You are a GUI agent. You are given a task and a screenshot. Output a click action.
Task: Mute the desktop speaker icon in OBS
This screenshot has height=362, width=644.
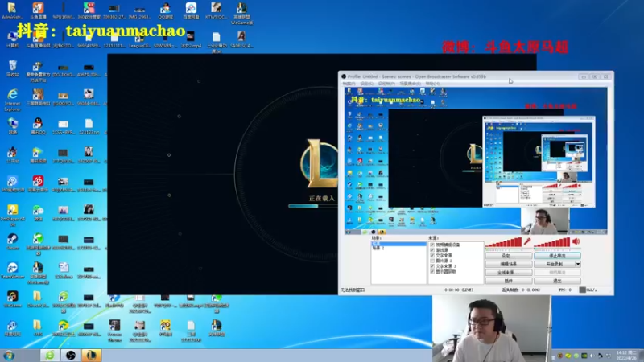tap(576, 242)
